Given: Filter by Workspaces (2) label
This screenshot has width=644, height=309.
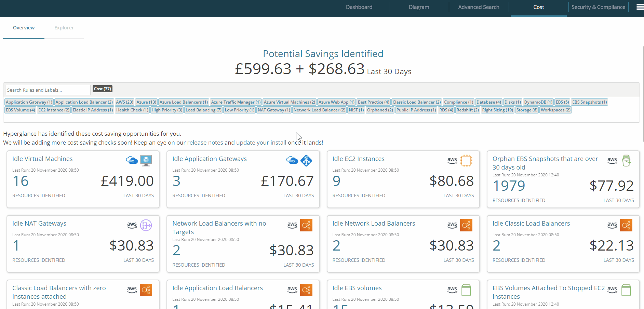Looking at the screenshot, I should coord(556,110).
